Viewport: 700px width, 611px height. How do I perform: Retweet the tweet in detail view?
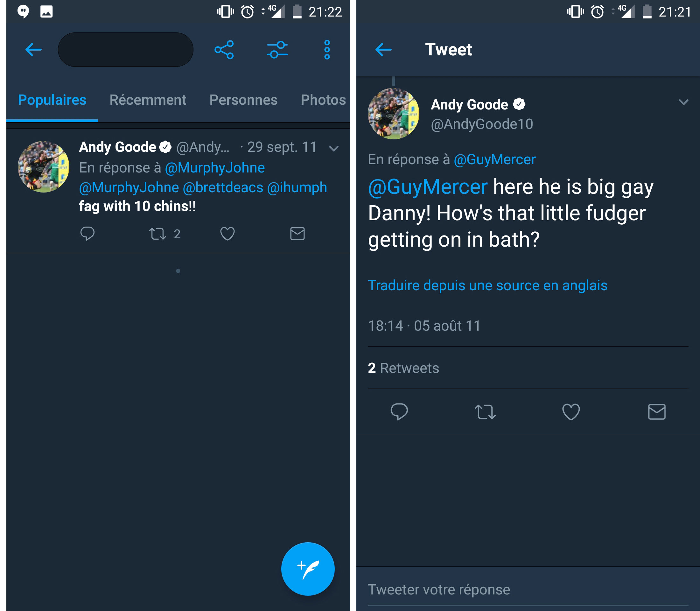point(485,411)
